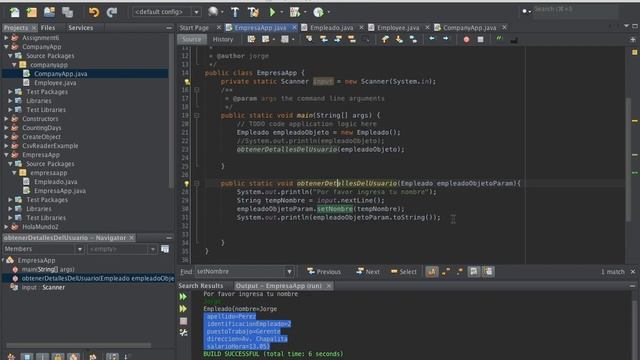Click the Next Bookmark editor icon
Image resolution: width=640 pixels, height=360 pixels.
(399, 39)
